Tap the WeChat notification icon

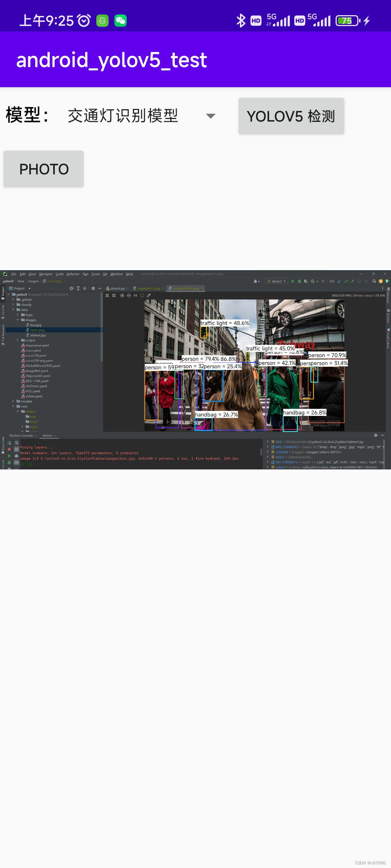point(121,21)
